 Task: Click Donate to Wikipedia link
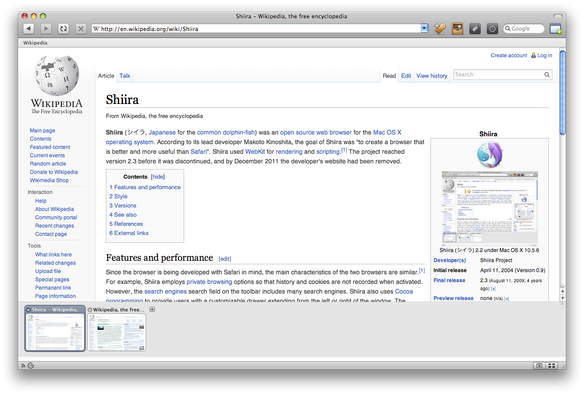54,172
